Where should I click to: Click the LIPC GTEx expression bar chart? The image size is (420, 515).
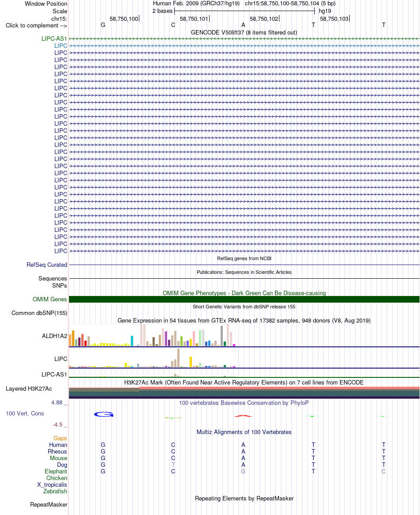pos(152,357)
